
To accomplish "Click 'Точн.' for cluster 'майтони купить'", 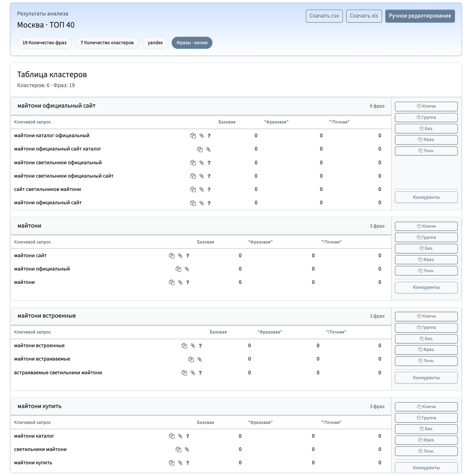I will (x=426, y=451).
